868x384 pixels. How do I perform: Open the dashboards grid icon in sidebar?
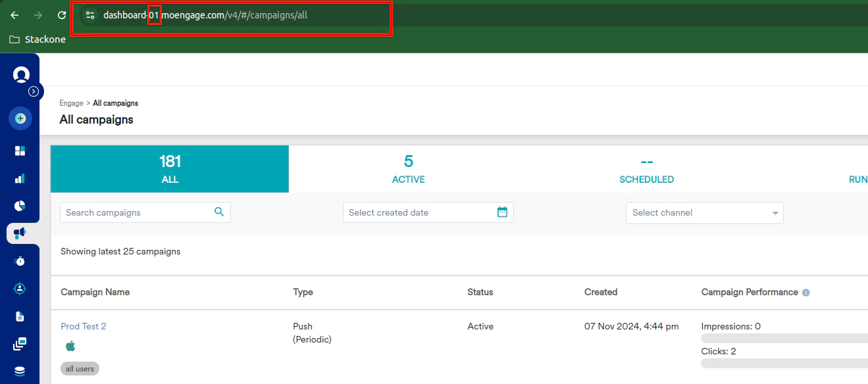20,151
